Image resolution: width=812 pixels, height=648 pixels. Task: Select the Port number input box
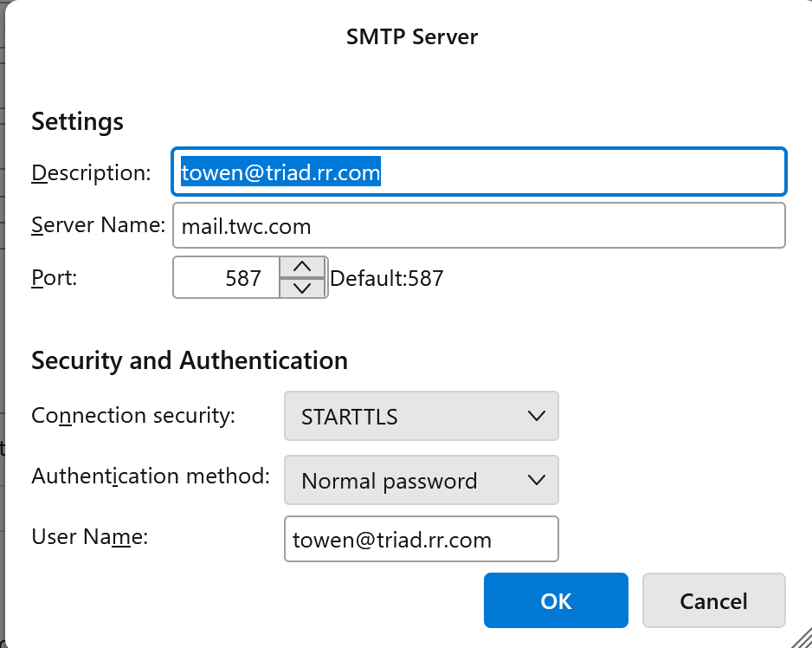coord(227,277)
